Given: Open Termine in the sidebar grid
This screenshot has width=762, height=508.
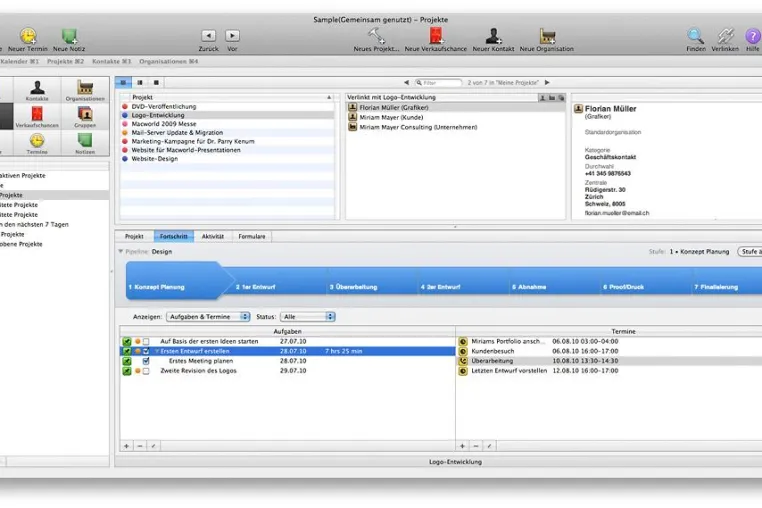Looking at the screenshot, I should pyautogui.click(x=37, y=143).
